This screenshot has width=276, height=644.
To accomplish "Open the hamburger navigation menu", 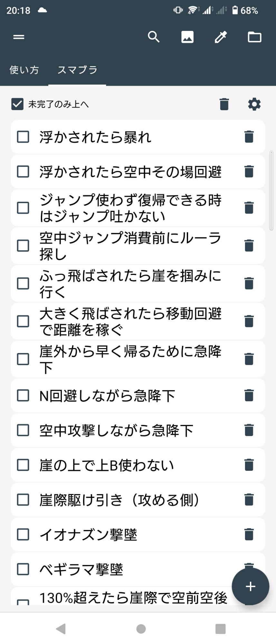I will 19,37.
